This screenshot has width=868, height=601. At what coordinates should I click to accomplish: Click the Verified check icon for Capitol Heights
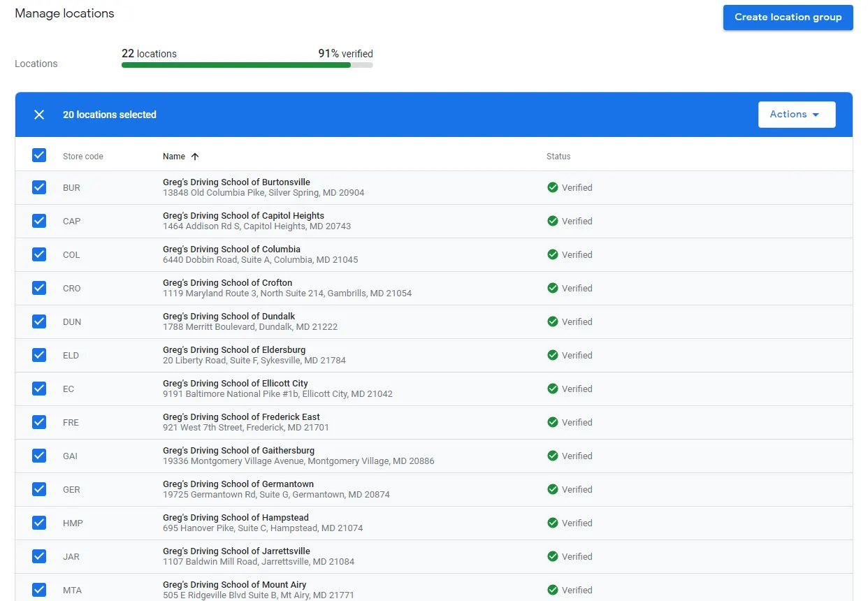point(552,221)
